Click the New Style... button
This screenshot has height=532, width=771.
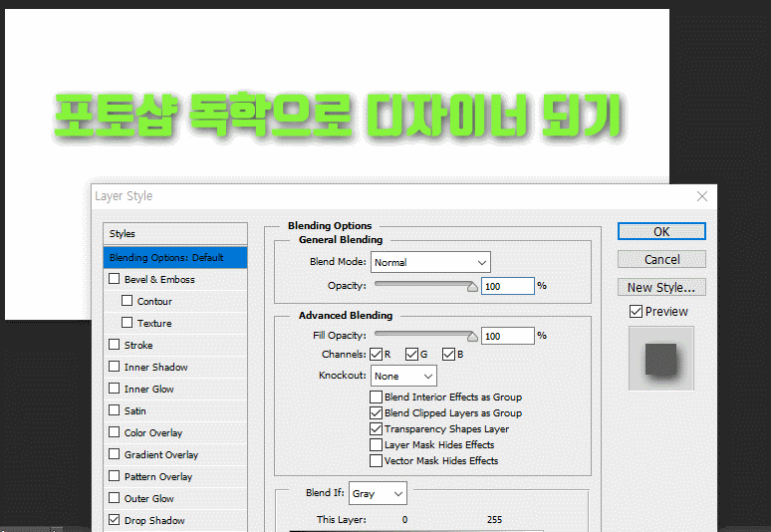(x=661, y=287)
